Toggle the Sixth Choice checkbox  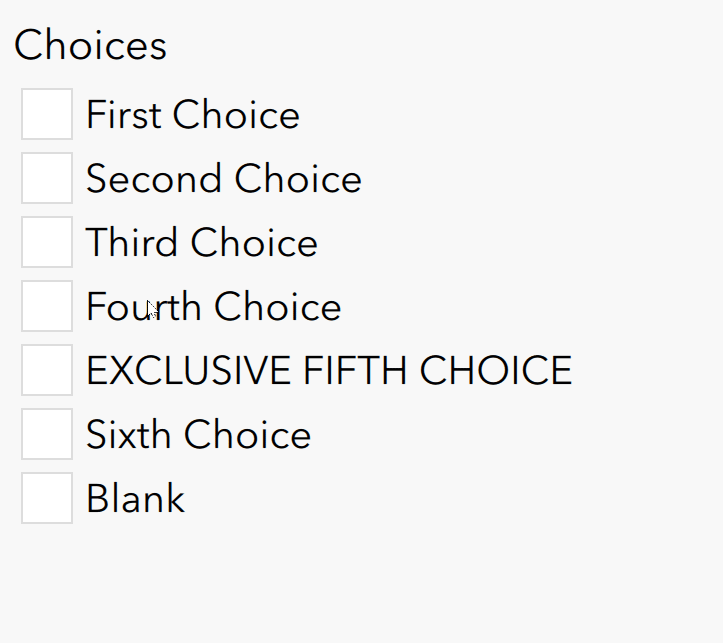(47, 434)
